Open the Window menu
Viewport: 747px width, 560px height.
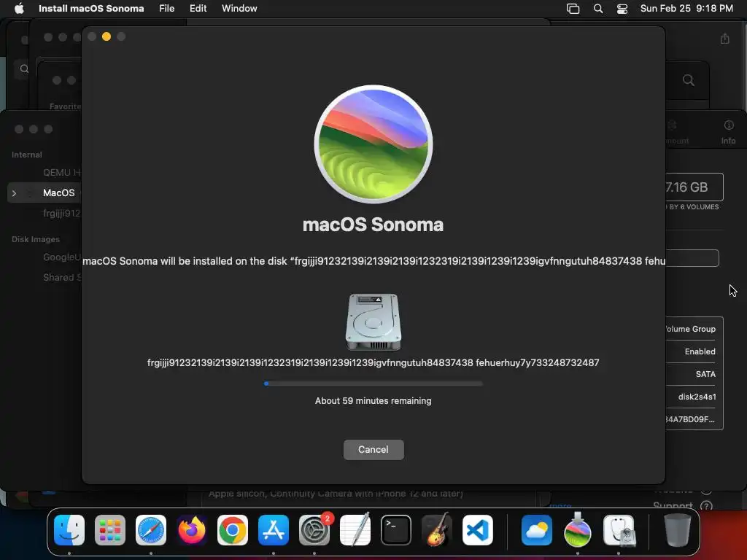coord(239,9)
